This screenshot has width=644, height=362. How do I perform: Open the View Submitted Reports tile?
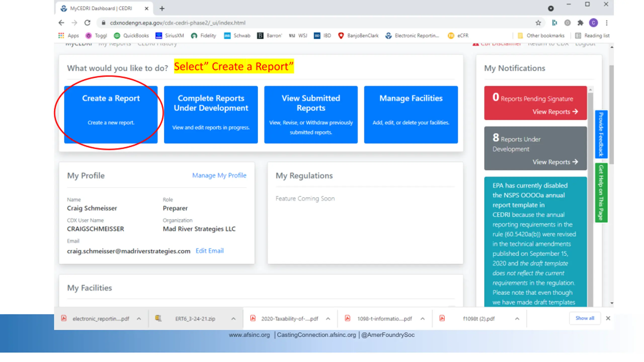pyautogui.click(x=311, y=115)
